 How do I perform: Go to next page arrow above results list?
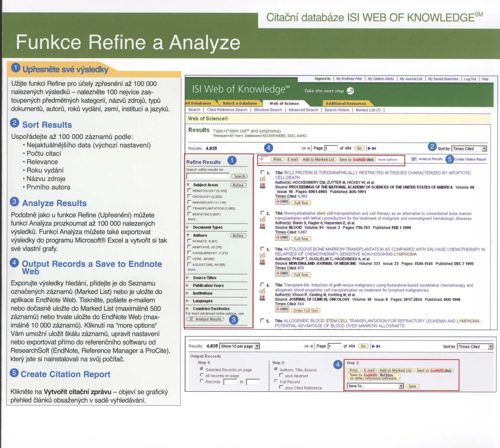click(x=369, y=148)
